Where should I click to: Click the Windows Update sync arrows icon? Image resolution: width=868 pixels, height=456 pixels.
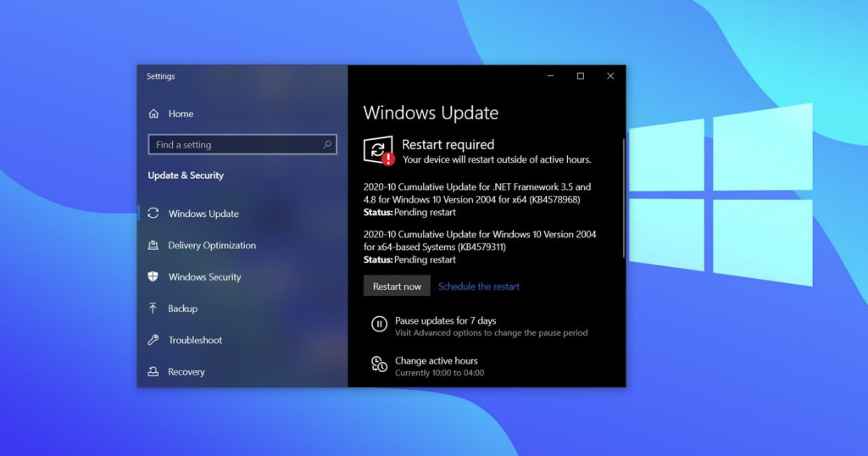153,213
